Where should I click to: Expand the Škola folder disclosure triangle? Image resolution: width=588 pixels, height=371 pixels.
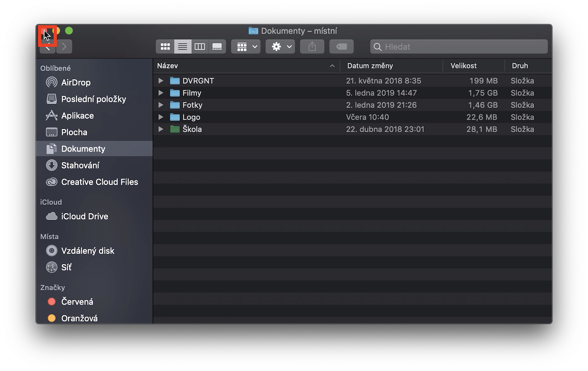(x=161, y=129)
